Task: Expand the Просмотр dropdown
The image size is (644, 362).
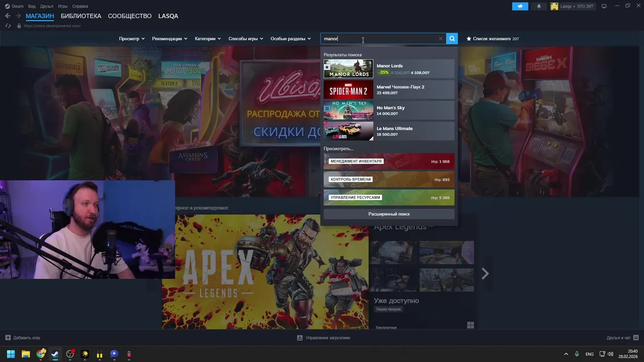Action: point(132,39)
